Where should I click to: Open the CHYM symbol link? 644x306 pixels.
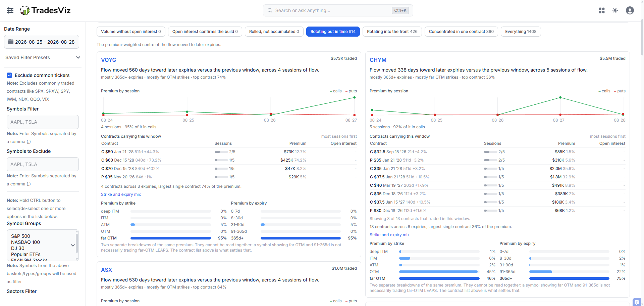click(x=378, y=60)
